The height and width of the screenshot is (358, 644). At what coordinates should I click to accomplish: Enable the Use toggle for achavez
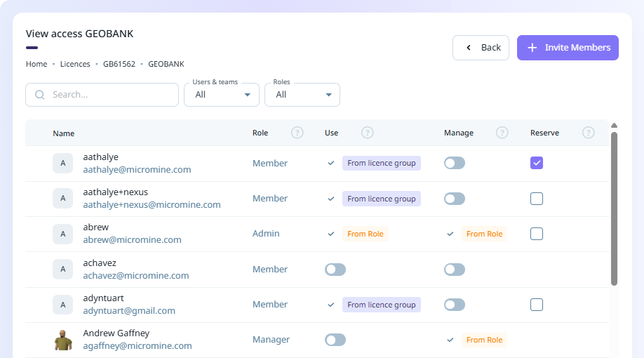point(335,270)
